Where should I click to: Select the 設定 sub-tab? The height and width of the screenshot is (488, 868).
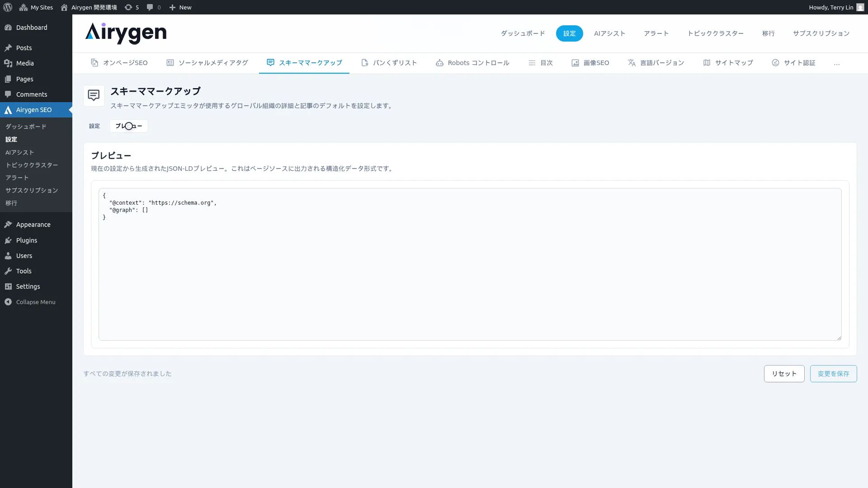click(94, 126)
